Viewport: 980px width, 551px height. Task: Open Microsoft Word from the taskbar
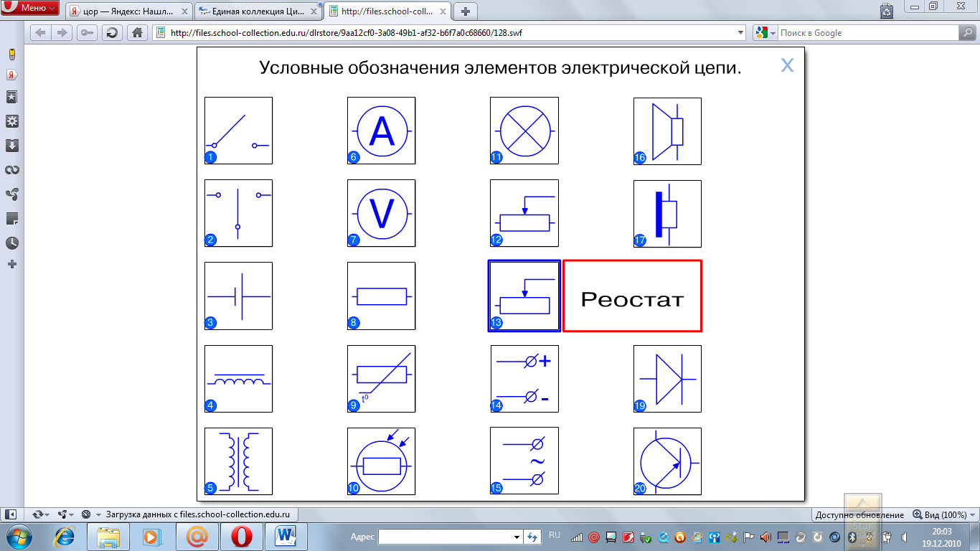coord(286,536)
